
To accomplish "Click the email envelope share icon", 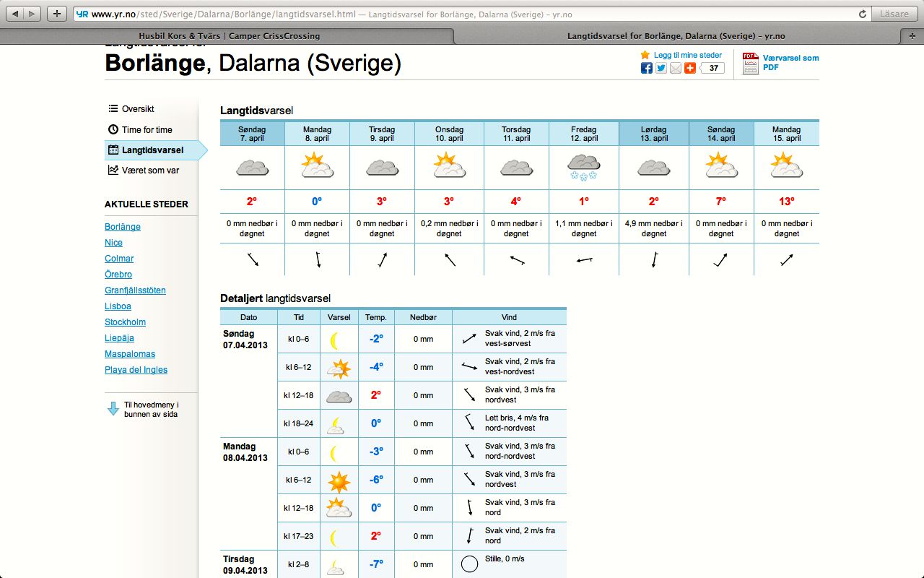I will 676,68.
